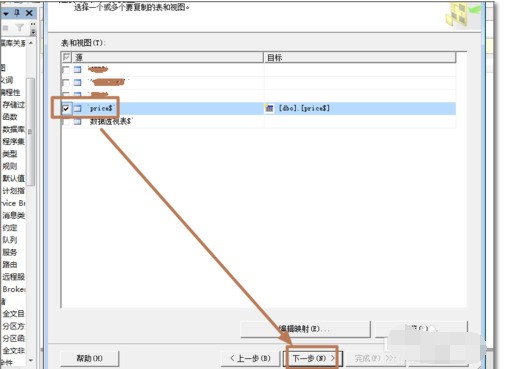Tick the checkbox of the topmost redacted table row

point(66,70)
